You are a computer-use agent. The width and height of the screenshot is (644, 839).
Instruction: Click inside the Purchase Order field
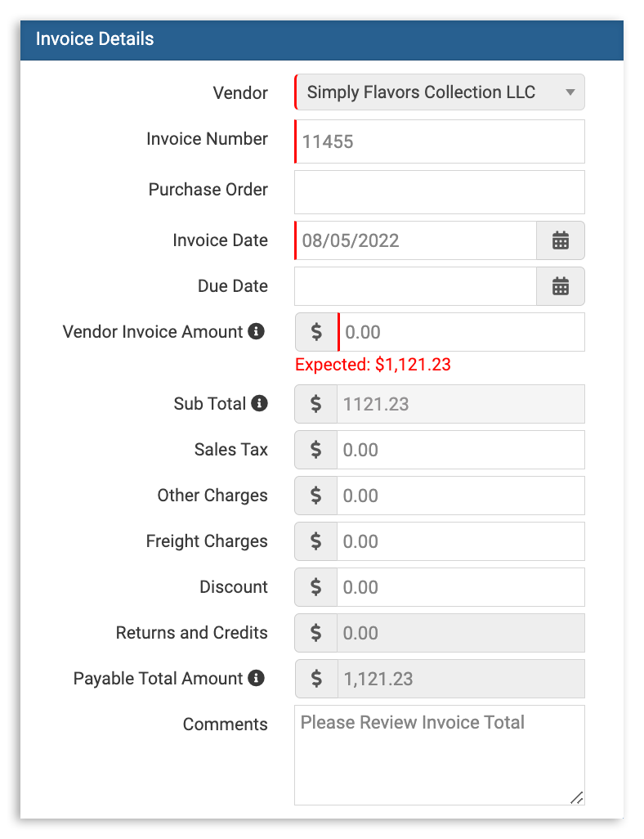[439, 192]
